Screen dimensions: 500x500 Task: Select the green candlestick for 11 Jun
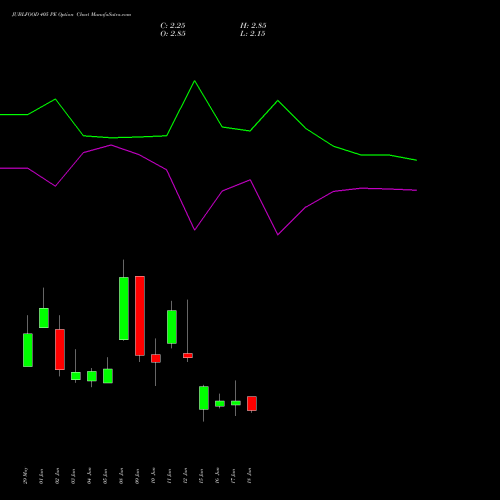tap(172, 327)
